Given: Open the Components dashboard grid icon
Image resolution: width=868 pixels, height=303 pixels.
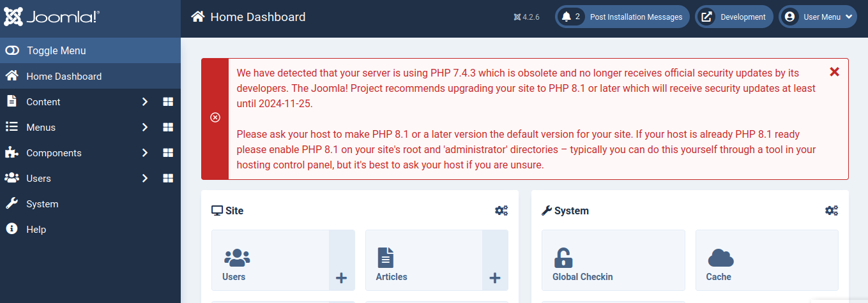Looking at the screenshot, I should 168,152.
